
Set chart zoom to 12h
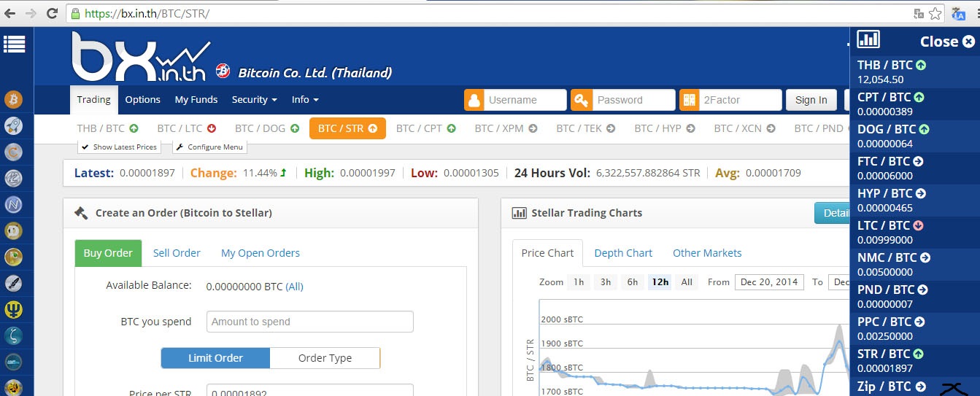pos(660,282)
